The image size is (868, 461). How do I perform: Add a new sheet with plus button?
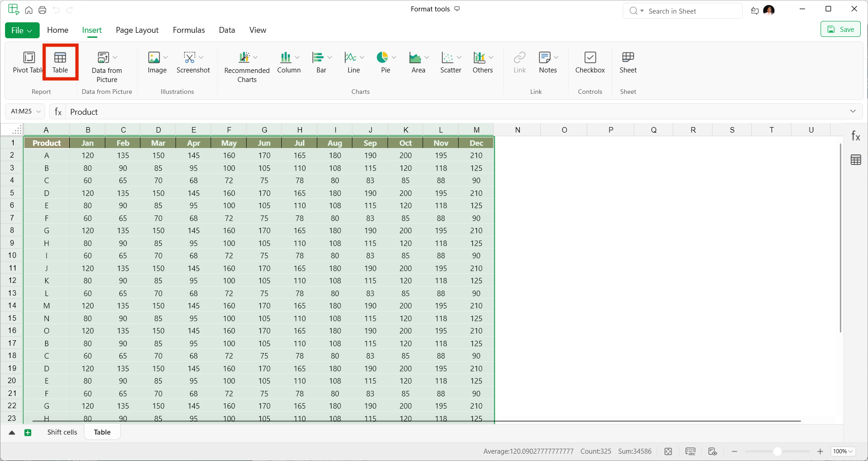click(x=28, y=433)
